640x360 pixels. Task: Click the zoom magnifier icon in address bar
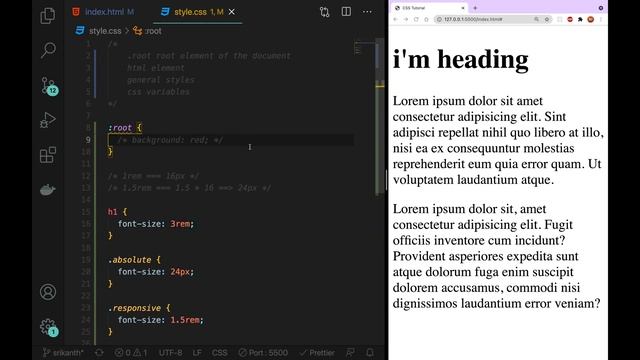click(536, 19)
